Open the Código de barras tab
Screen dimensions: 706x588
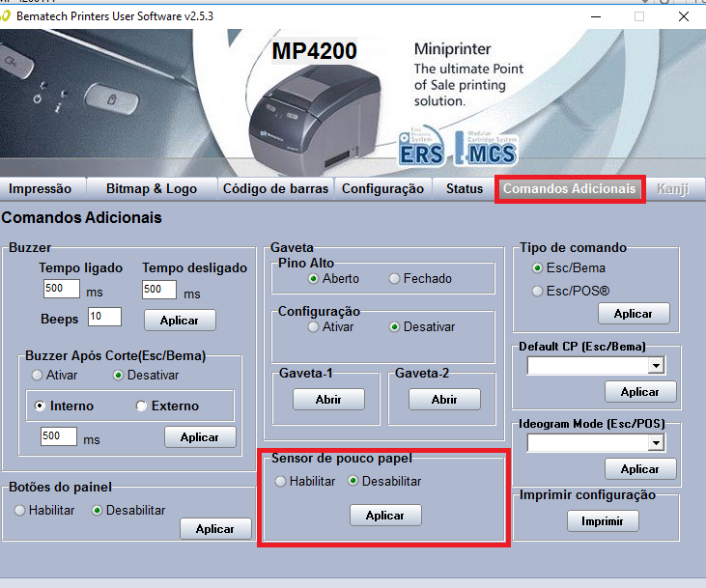(275, 188)
